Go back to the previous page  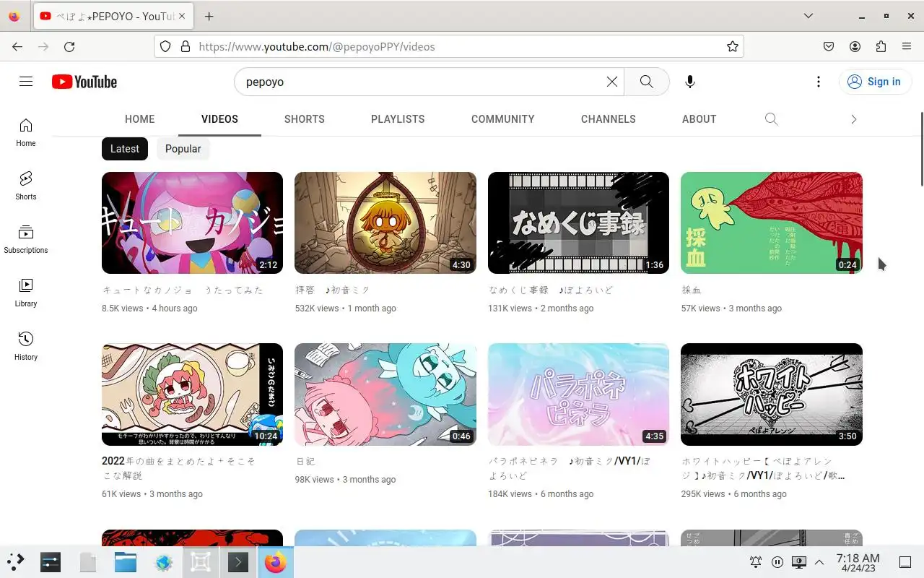pos(17,46)
